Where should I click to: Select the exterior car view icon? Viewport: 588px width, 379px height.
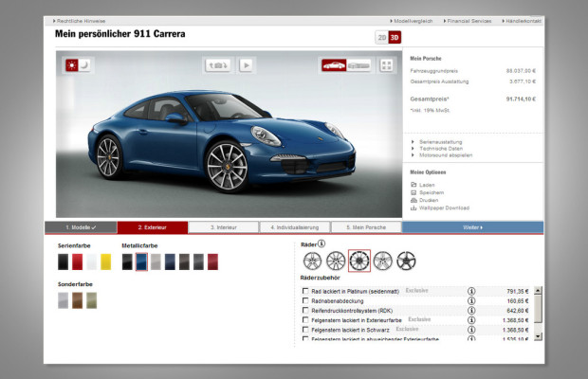(x=334, y=65)
